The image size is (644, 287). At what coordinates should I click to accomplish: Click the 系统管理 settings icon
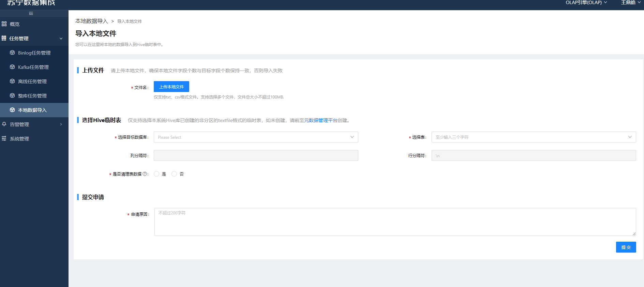(4, 138)
